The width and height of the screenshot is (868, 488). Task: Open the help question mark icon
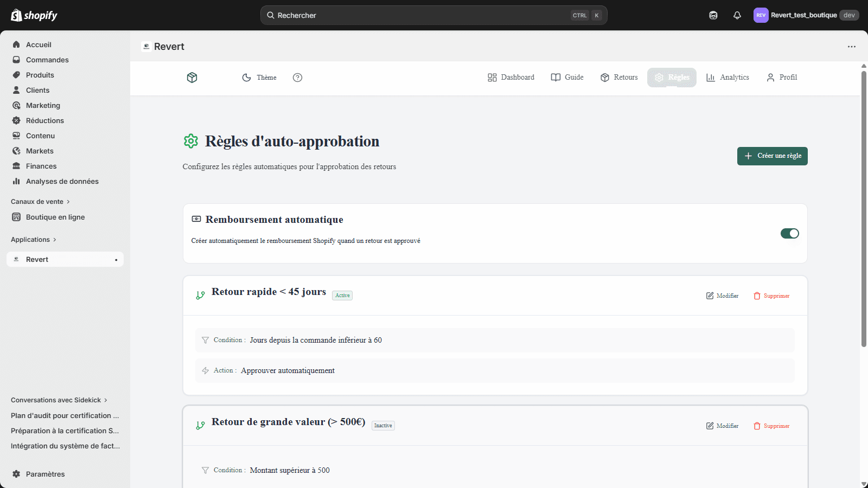[297, 78]
